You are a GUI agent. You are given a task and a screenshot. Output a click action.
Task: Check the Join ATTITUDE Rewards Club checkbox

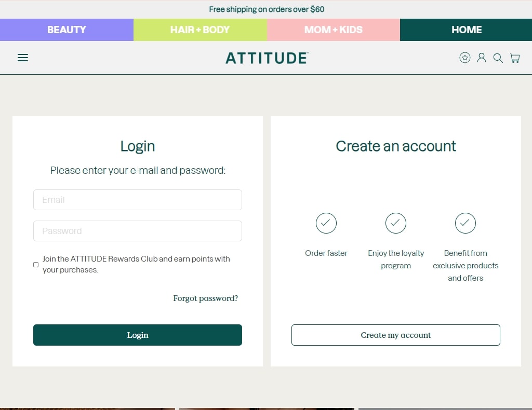point(36,265)
